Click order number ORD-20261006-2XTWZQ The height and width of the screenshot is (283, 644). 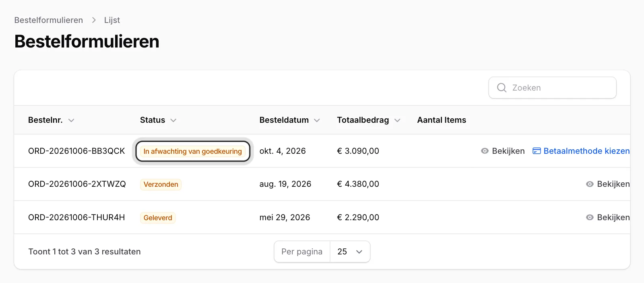point(77,184)
